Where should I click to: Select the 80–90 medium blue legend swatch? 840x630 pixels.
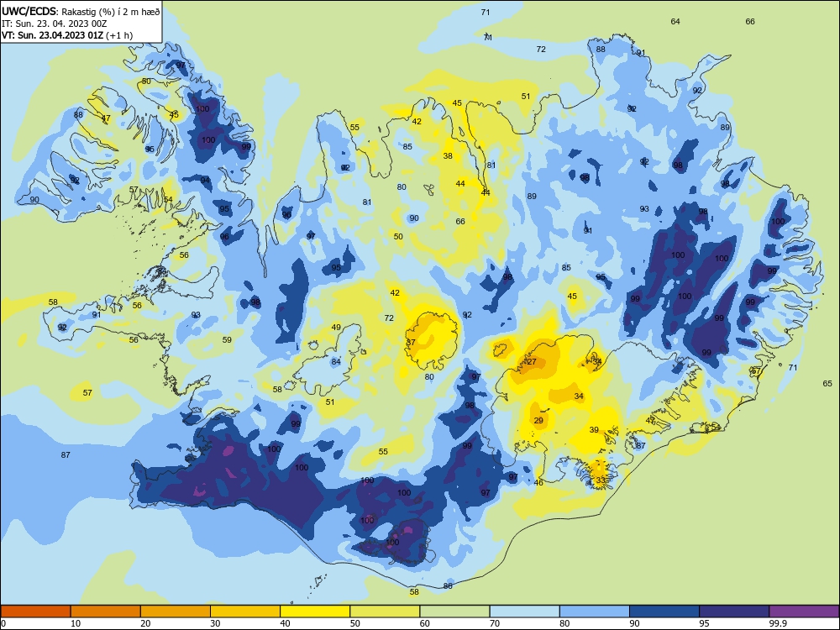pos(595,612)
